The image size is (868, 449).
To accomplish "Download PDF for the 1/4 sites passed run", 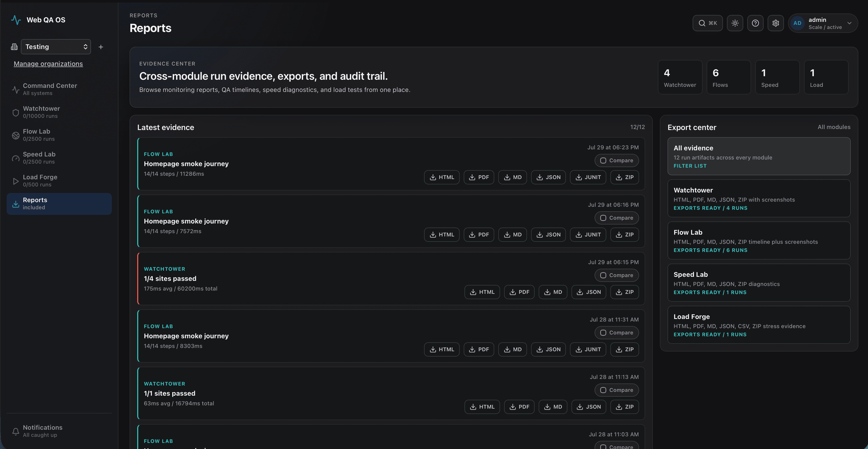I will tap(519, 292).
